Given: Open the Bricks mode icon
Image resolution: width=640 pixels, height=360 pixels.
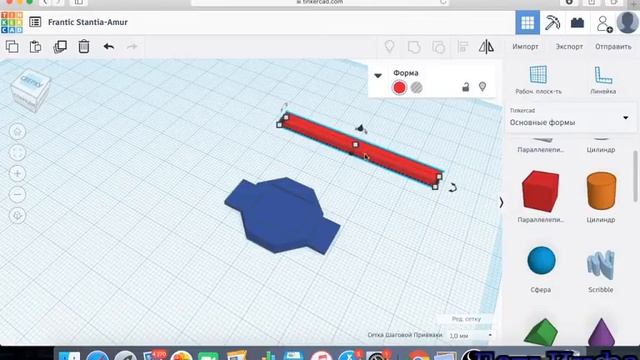Looking at the screenshot, I should [577, 22].
